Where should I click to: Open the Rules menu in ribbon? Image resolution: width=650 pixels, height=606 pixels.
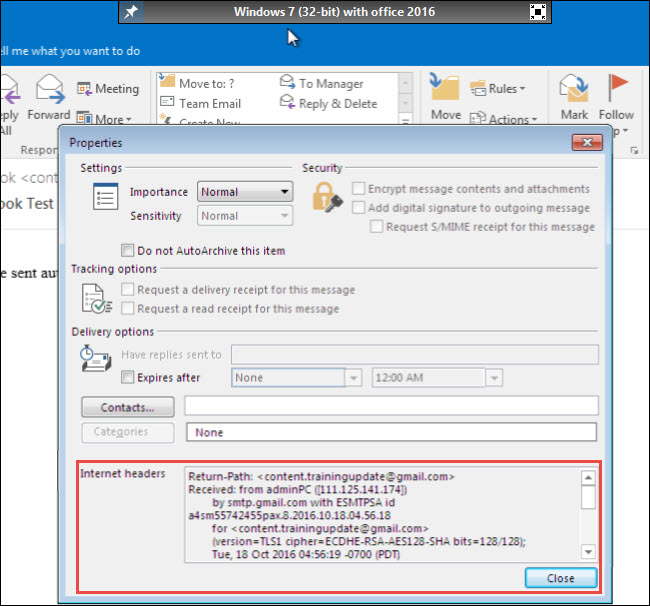[506, 89]
